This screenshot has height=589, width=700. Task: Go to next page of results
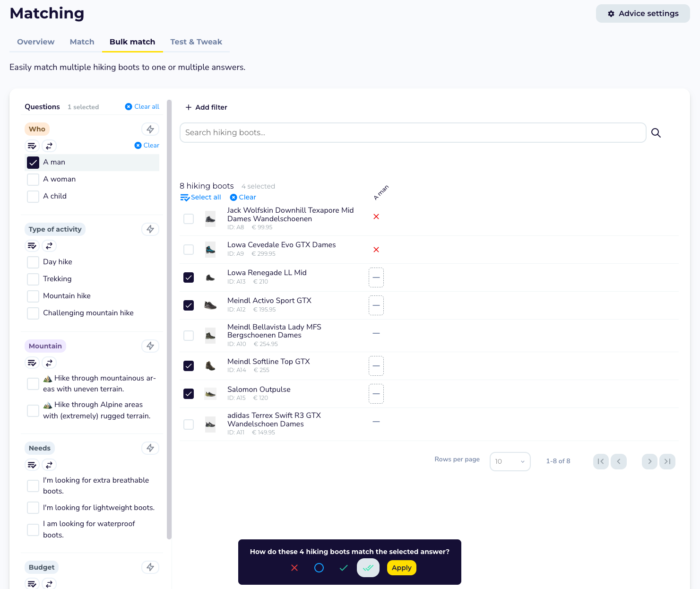(650, 461)
